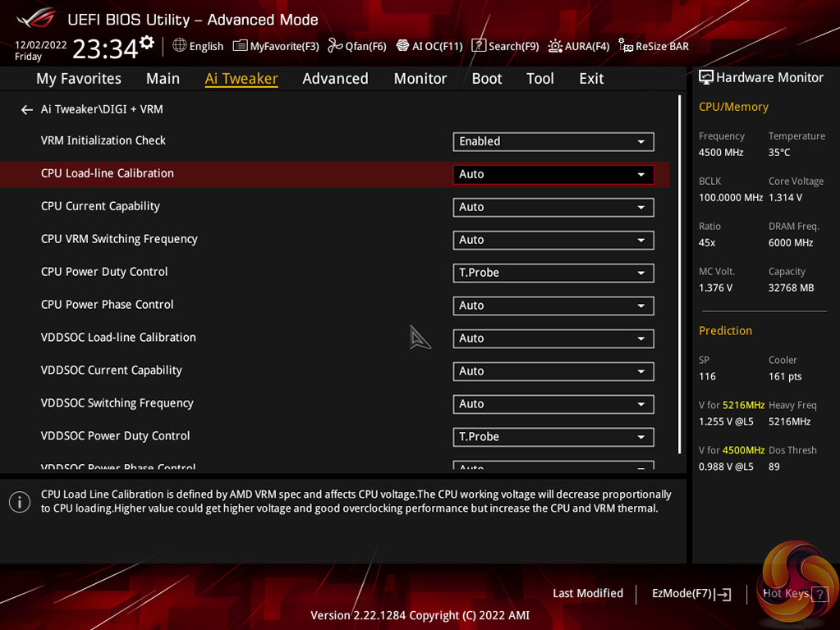
Task: Open MyFavorite(F3) from the top toolbar
Action: click(276, 46)
